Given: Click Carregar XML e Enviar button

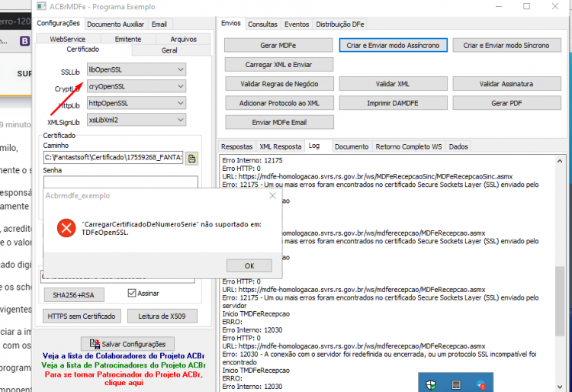Looking at the screenshot, I should (x=278, y=65).
